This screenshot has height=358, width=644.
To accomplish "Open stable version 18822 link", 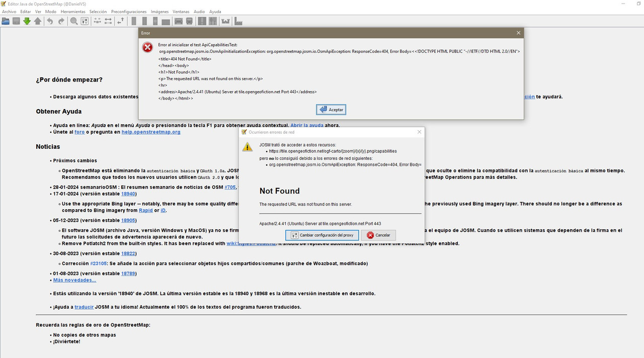I will coord(129,253).
